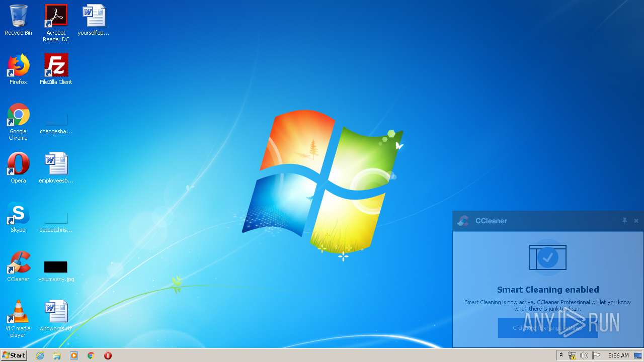
Task: Open FileZilla Client shortcut
Action: (56, 69)
